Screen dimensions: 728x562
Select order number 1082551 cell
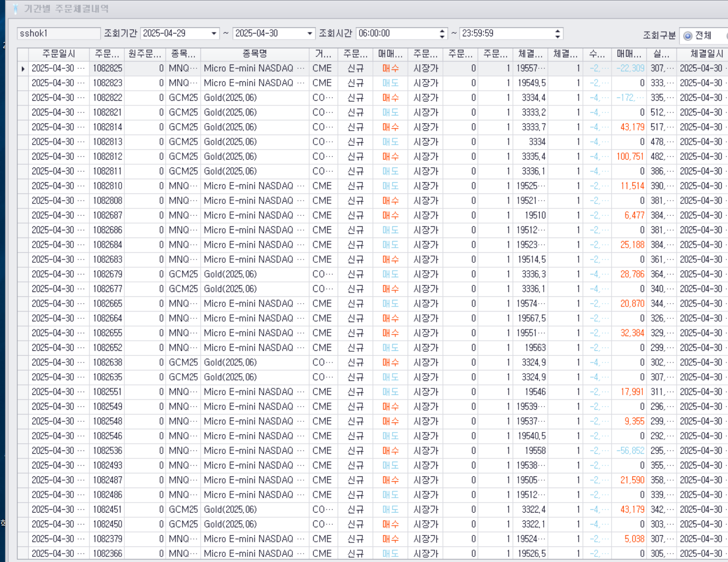[x=107, y=392]
